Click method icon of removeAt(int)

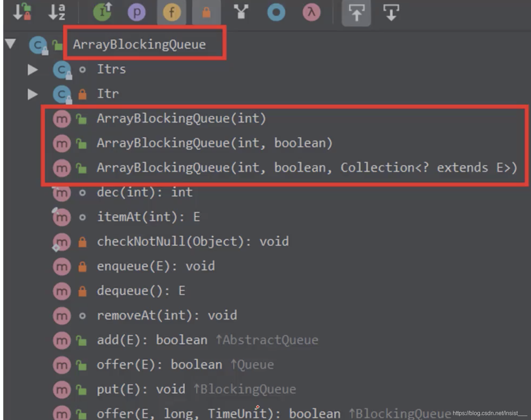(62, 316)
